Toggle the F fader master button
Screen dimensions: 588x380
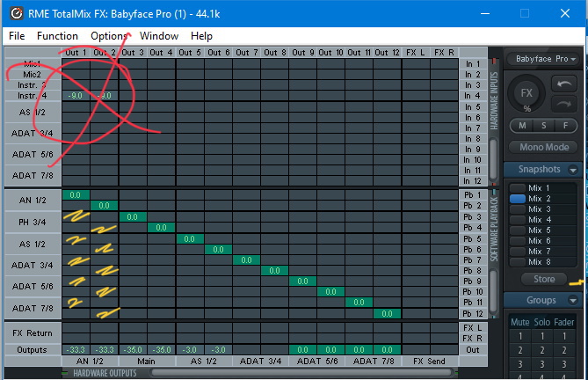(x=565, y=126)
